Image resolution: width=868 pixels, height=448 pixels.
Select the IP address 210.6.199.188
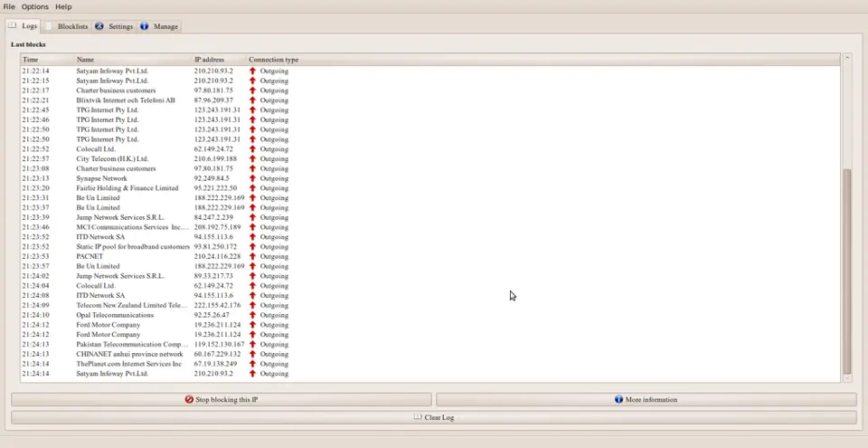215,158
